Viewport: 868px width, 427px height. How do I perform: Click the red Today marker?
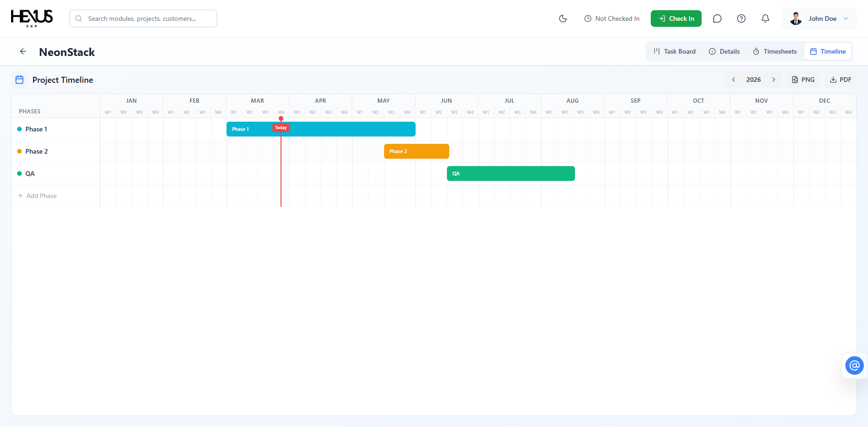point(281,128)
